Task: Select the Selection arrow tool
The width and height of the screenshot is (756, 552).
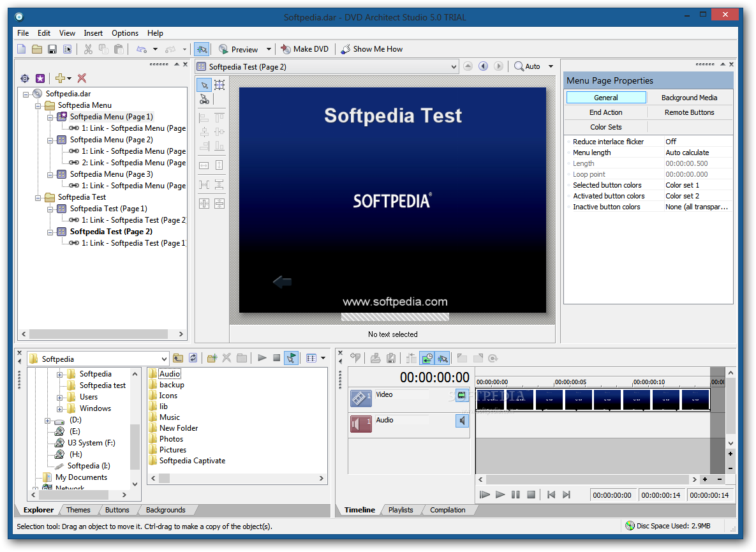Action: [204, 86]
